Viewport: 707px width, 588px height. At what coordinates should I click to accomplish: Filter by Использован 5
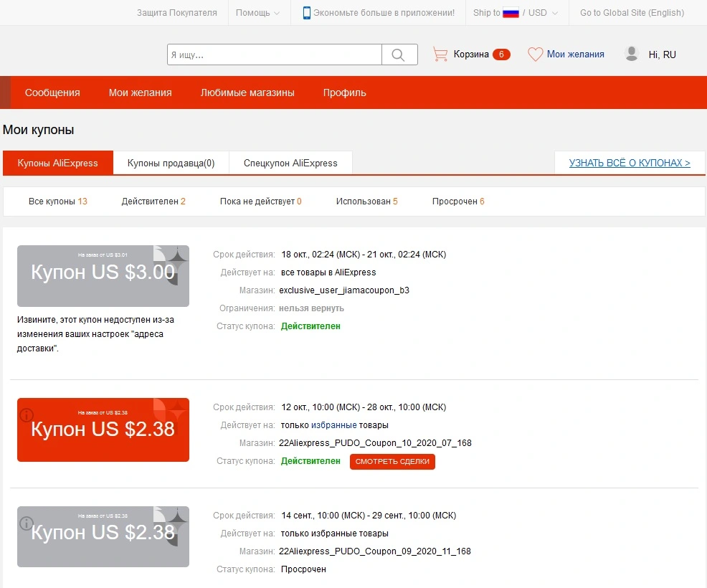[x=366, y=201]
